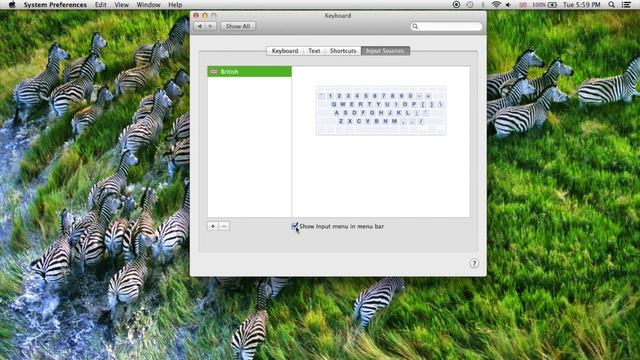This screenshot has height=360, width=640.
Task: Switch to the Shortcuts tab
Action: pos(343,51)
